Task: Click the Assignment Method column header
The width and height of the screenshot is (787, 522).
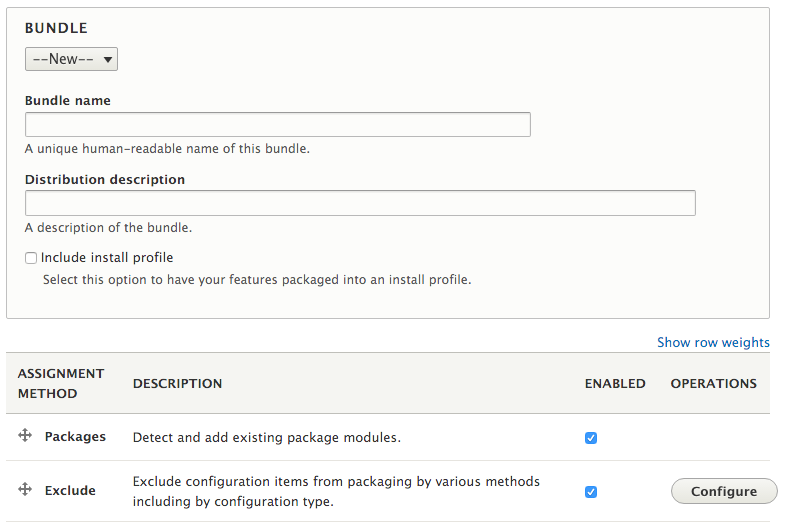Action: tap(61, 383)
